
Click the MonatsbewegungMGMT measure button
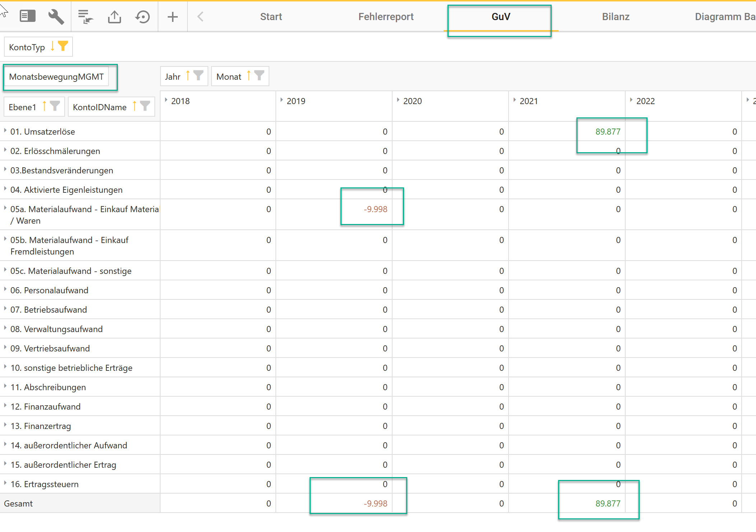click(x=56, y=77)
